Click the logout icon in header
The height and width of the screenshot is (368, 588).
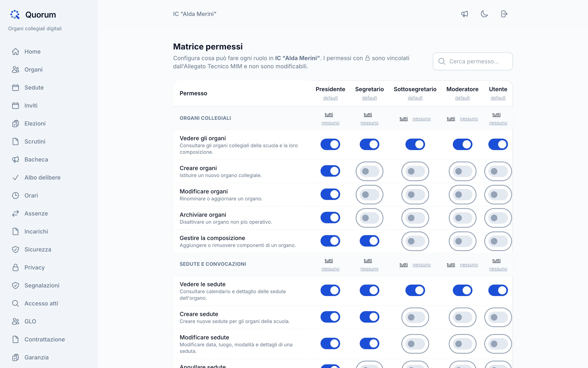(x=504, y=14)
